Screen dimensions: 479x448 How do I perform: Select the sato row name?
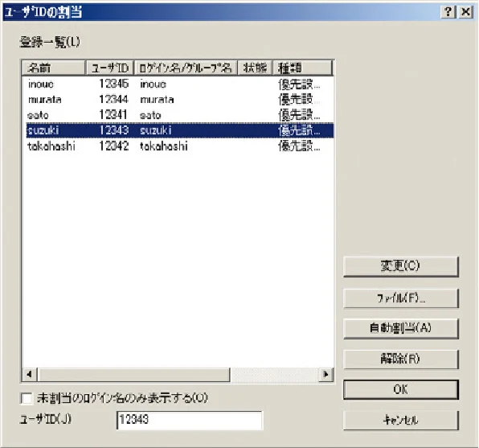coord(38,115)
